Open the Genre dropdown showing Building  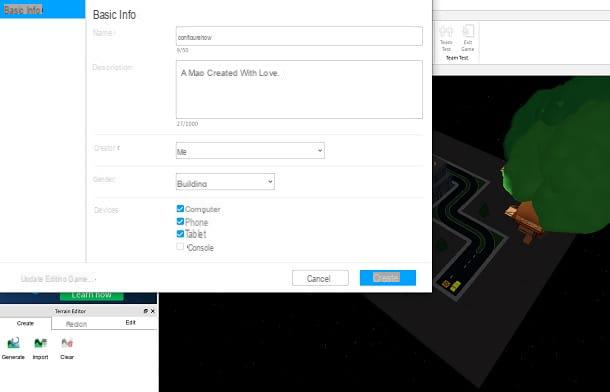[225, 182]
